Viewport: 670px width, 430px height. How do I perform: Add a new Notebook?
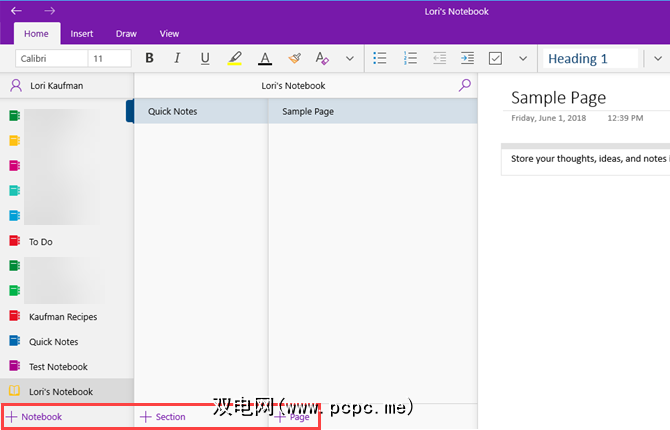(35, 417)
